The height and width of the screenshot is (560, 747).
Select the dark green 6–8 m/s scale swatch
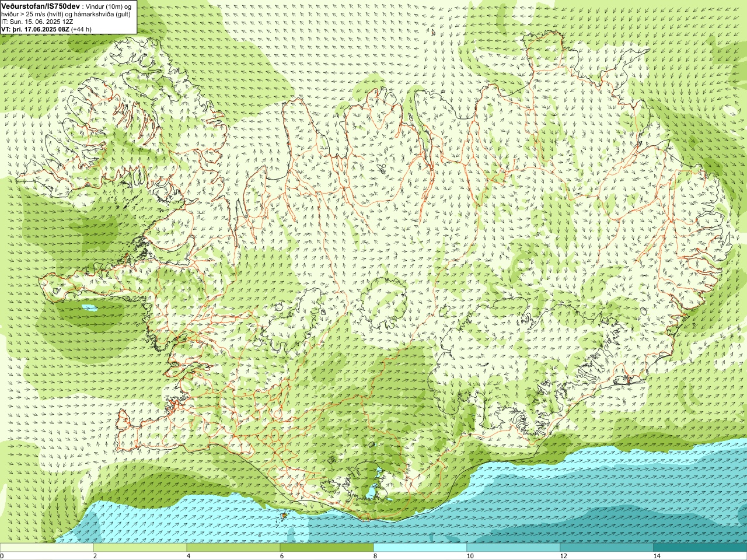(327, 548)
